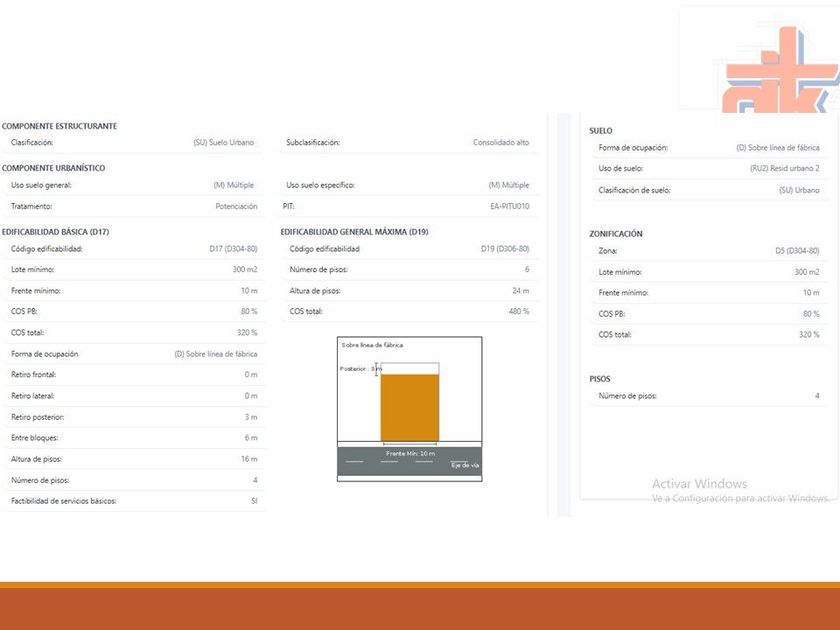840x630 pixels.
Task: Click 'Número de pisos' 6 under Edificabilidad Máxima
Action: 527,269
